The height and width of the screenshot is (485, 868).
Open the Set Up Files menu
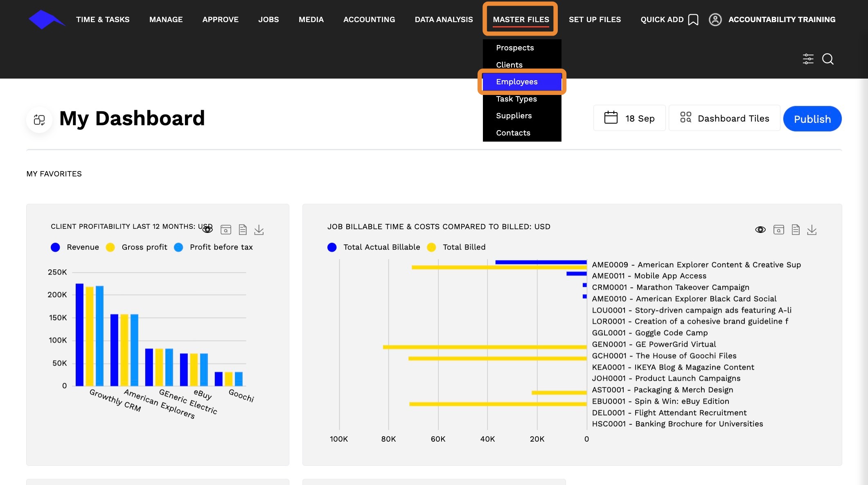(x=595, y=20)
